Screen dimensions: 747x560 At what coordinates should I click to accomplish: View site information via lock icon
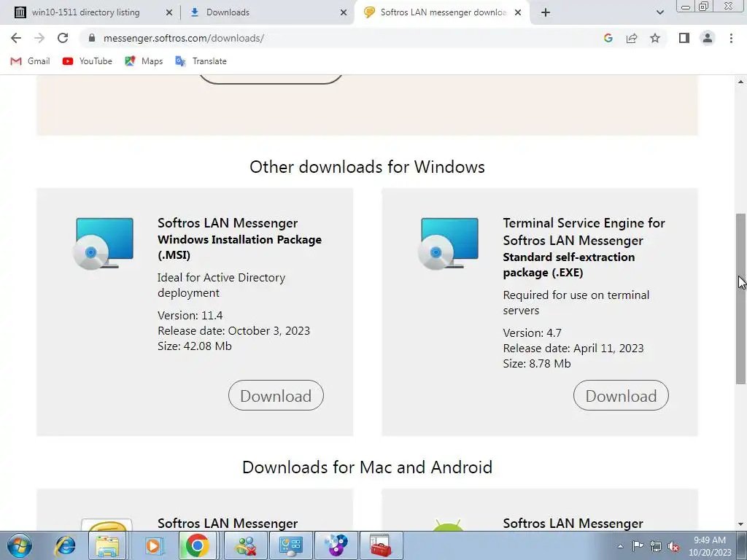coord(92,38)
